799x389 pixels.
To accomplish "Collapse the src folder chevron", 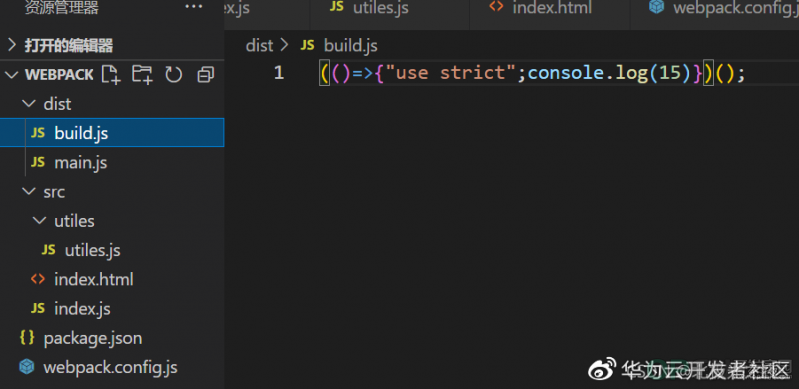I will tap(29, 192).
